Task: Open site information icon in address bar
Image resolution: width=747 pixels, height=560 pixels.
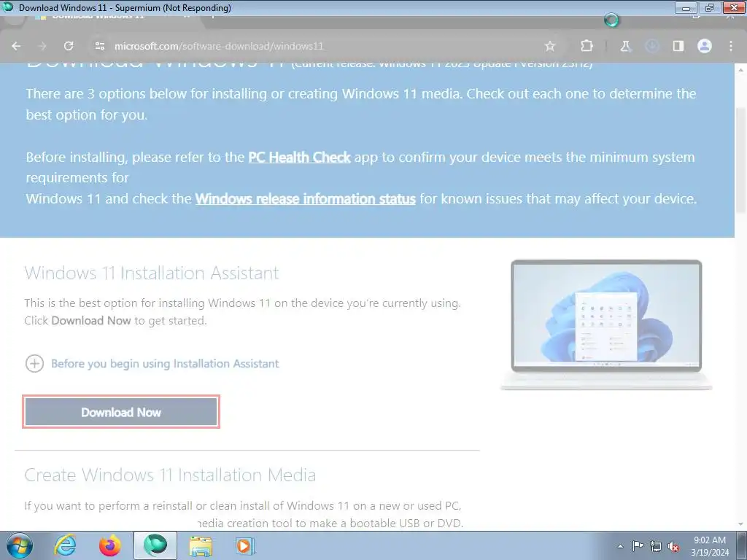Action: (99, 46)
